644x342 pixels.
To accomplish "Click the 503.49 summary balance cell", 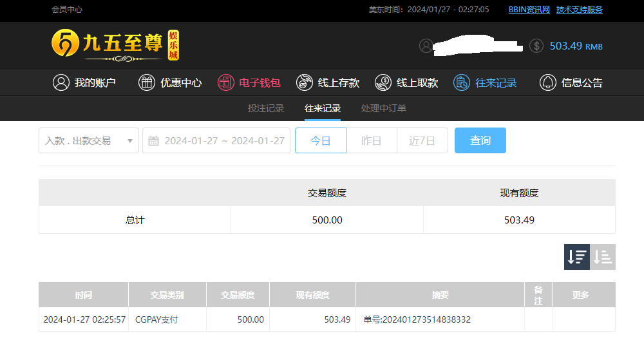I will click(x=519, y=220).
